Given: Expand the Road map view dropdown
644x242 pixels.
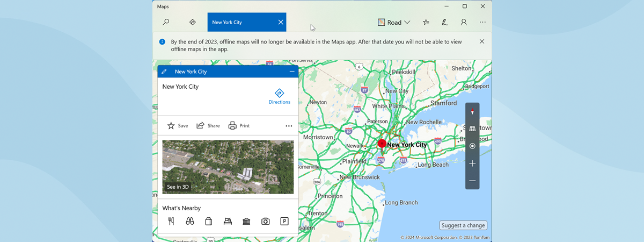Looking at the screenshot, I should [394, 22].
